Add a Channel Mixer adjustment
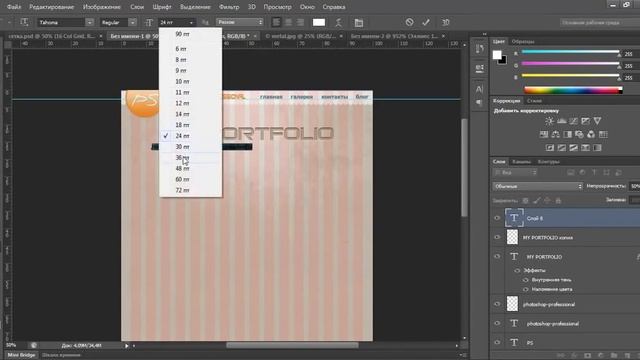This screenshot has height=360, width=640. [x=591, y=134]
